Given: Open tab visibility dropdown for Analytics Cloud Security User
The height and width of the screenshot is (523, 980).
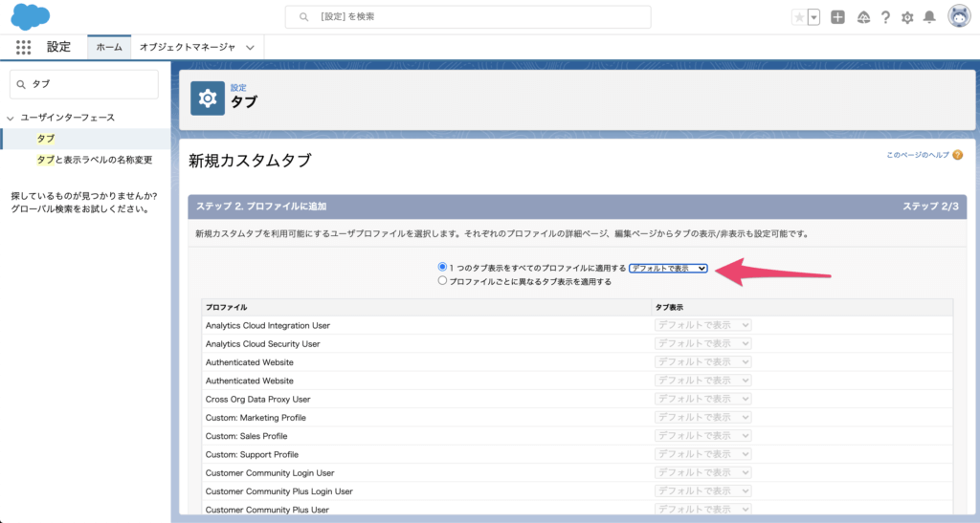Looking at the screenshot, I should click(x=702, y=344).
